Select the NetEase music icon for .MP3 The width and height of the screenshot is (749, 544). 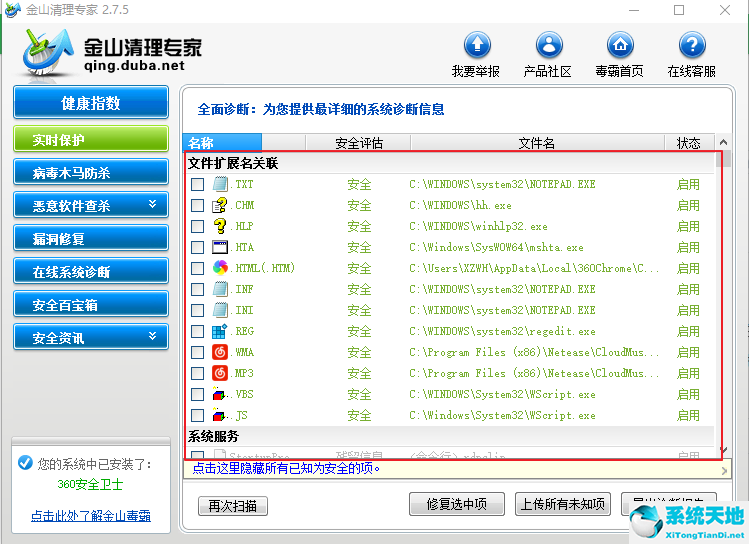pos(220,373)
